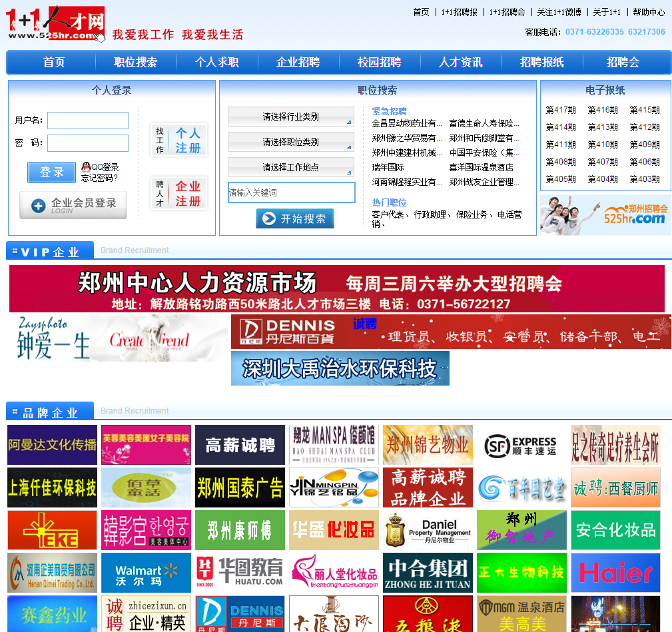Open the 招聘报纸 navigation tab
The height and width of the screenshot is (632, 672).
pyautogui.click(x=541, y=62)
